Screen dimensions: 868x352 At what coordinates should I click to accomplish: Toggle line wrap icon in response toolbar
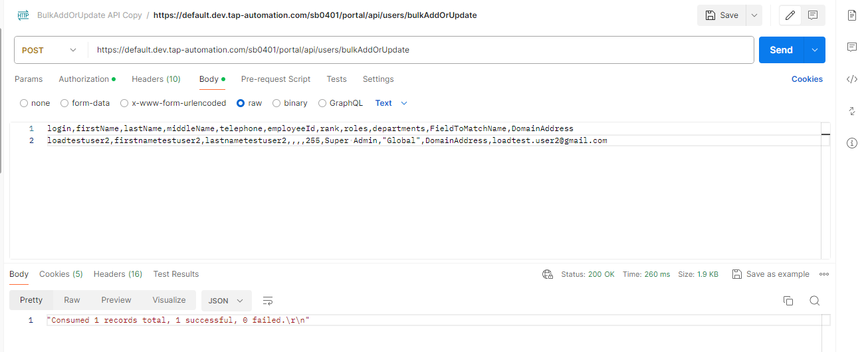(x=268, y=301)
